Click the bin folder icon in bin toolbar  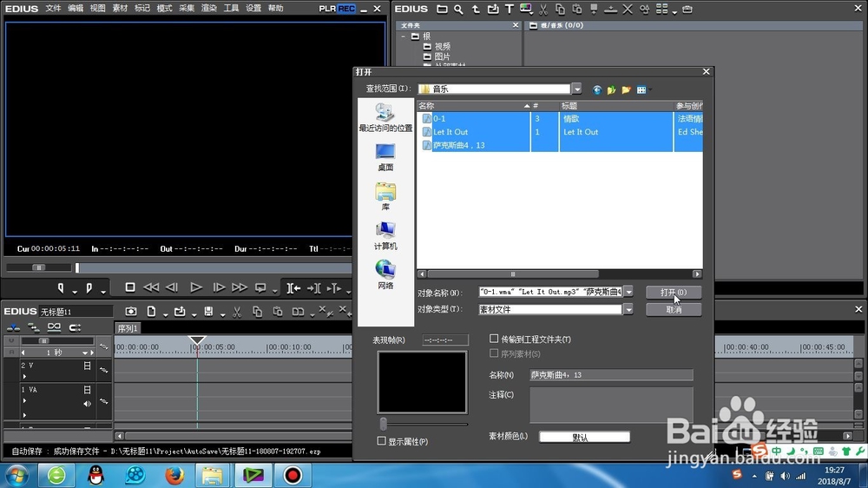point(442,9)
